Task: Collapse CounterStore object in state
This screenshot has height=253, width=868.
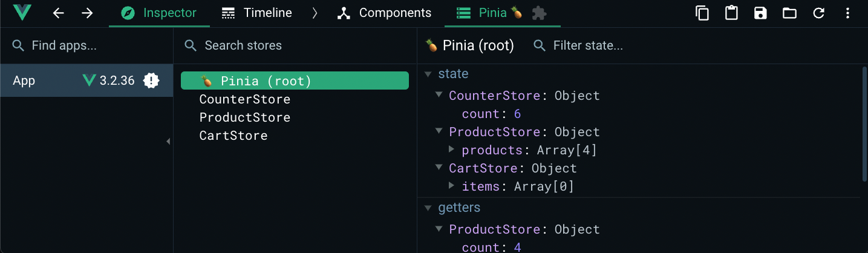Action: [x=439, y=96]
